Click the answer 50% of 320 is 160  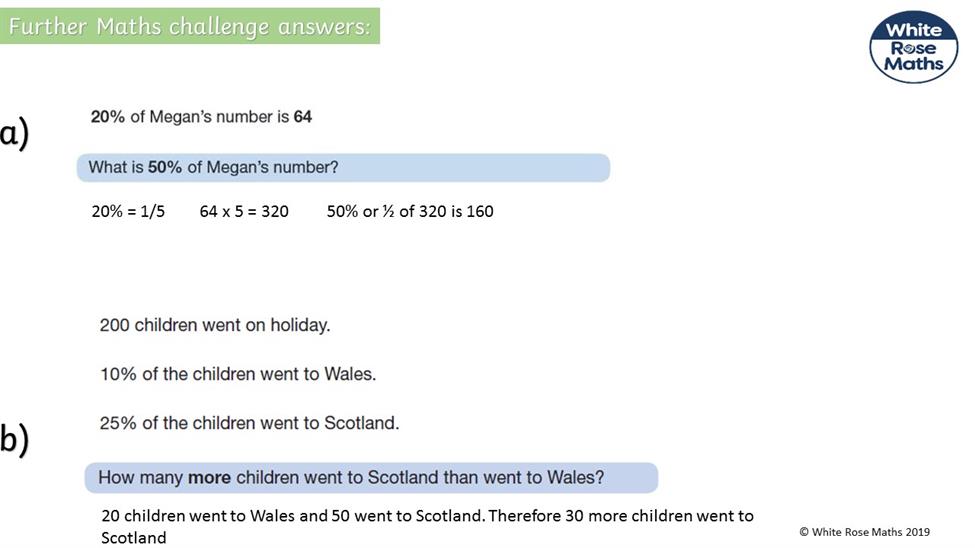point(410,211)
